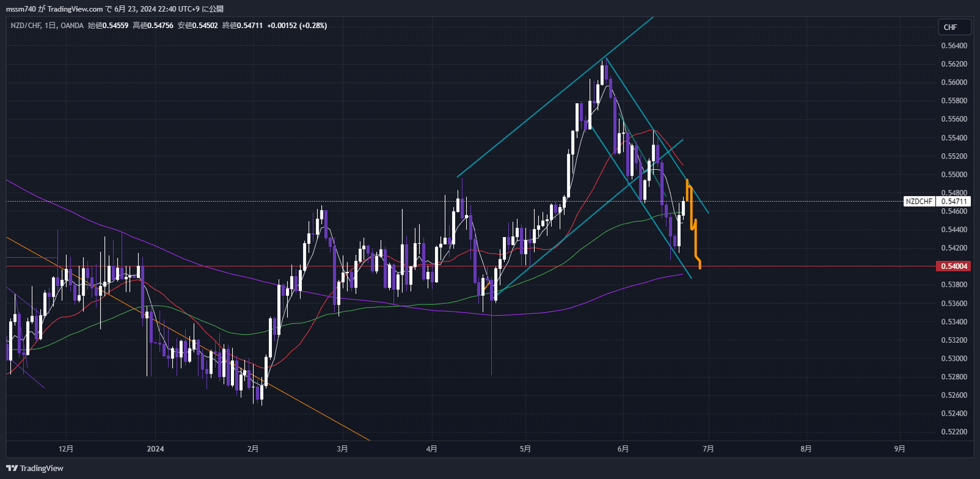Viewport: 980px width, 479px height.
Task: Click the 0.55200 price axis label
Action: 954,156
